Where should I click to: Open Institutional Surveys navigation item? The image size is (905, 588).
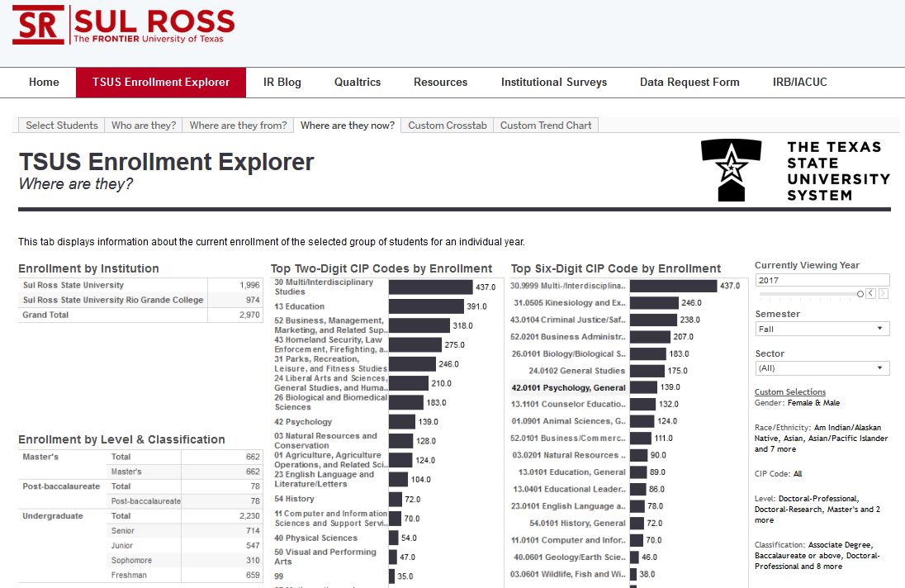pyautogui.click(x=554, y=83)
